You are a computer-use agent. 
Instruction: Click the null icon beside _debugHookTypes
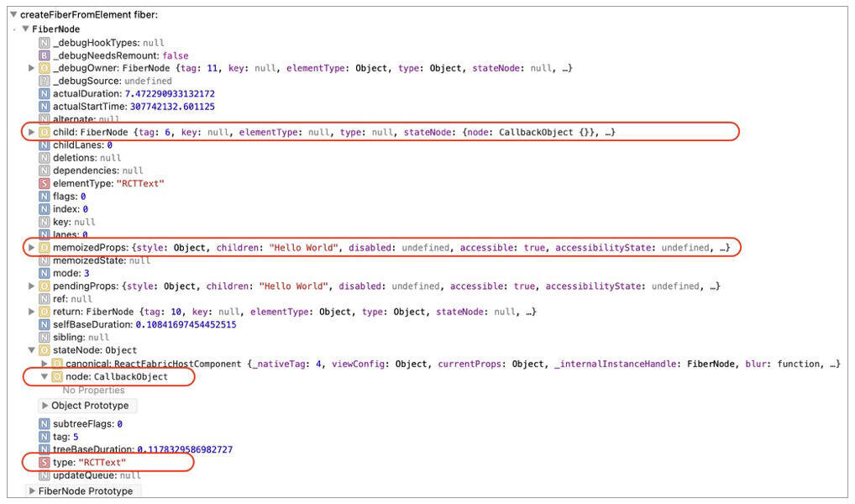pyautogui.click(x=45, y=43)
